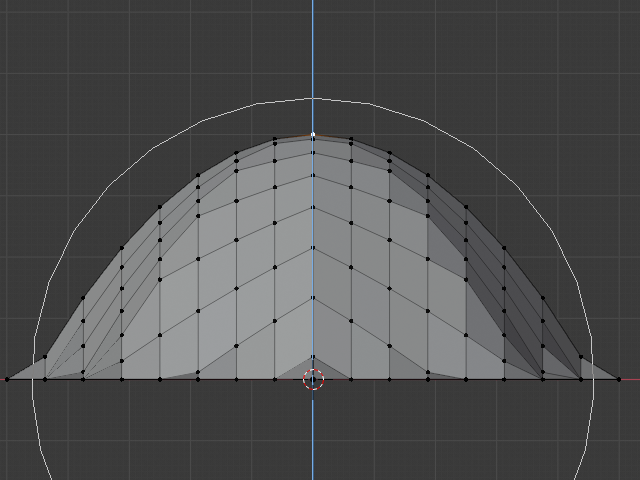
Task: Select the white highlighted apex vertex
Action: (313, 134)
